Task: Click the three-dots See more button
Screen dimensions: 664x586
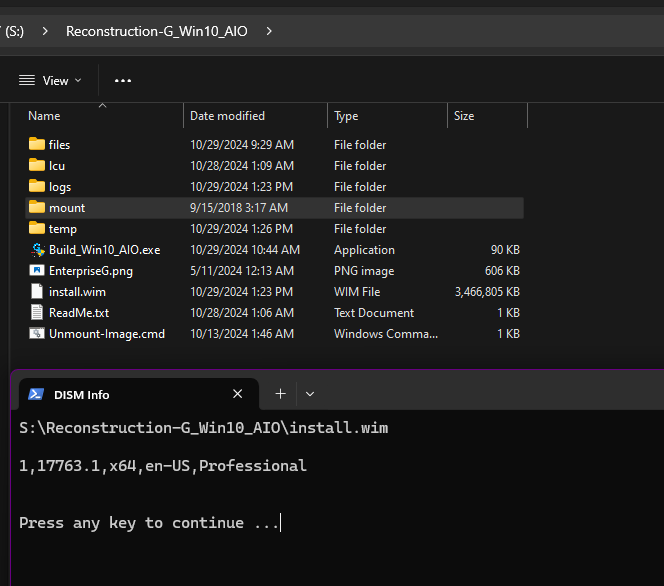Action: pos(123,80)
